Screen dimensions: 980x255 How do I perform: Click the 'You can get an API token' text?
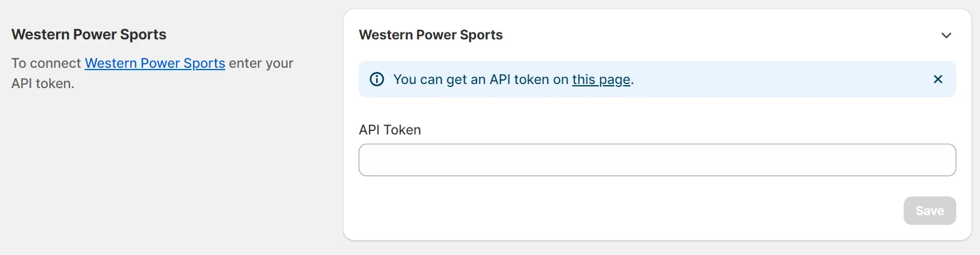click(x=480, y=79)
